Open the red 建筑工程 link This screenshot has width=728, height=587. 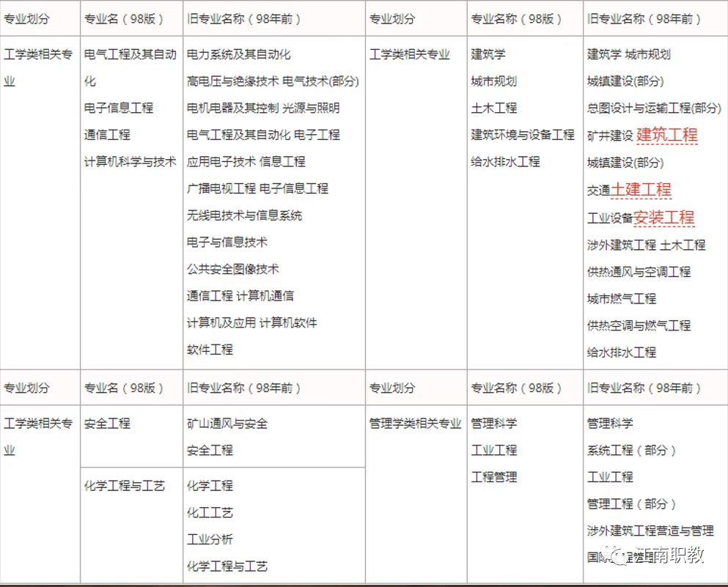pos(666,135)
